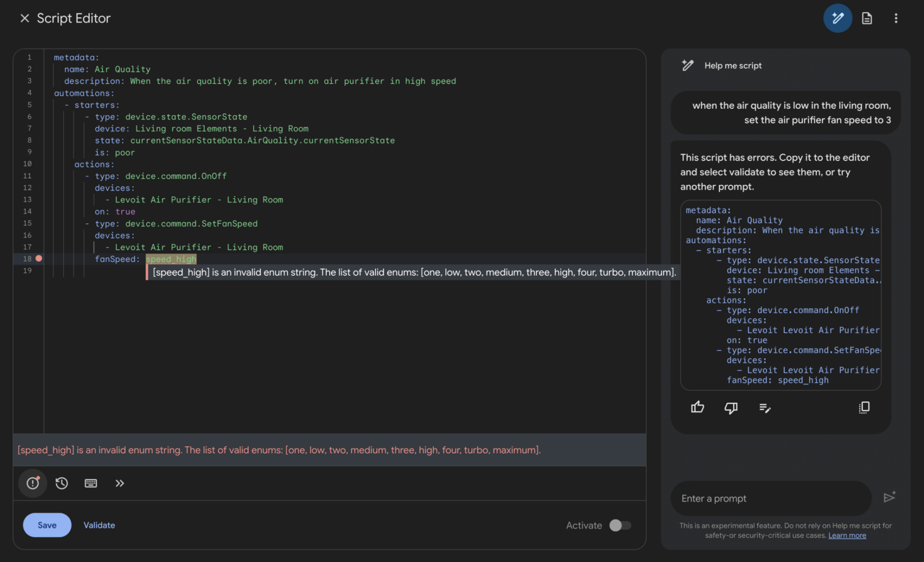Image resolution: width=924 pixels, height=562 pixels.
Task: Close the Script Editor
Action: (x=24, y=18)
